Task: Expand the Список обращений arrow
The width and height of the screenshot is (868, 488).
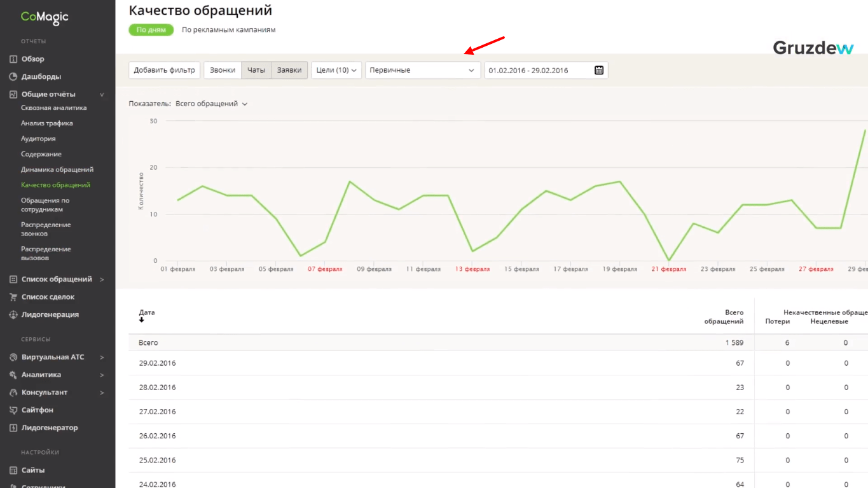Action: tap(102, 279)
